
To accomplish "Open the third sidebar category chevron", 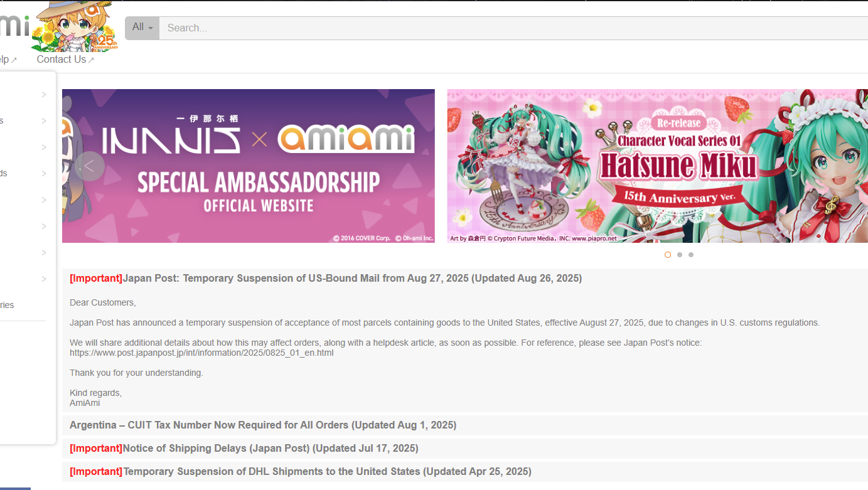I will 44,147.
